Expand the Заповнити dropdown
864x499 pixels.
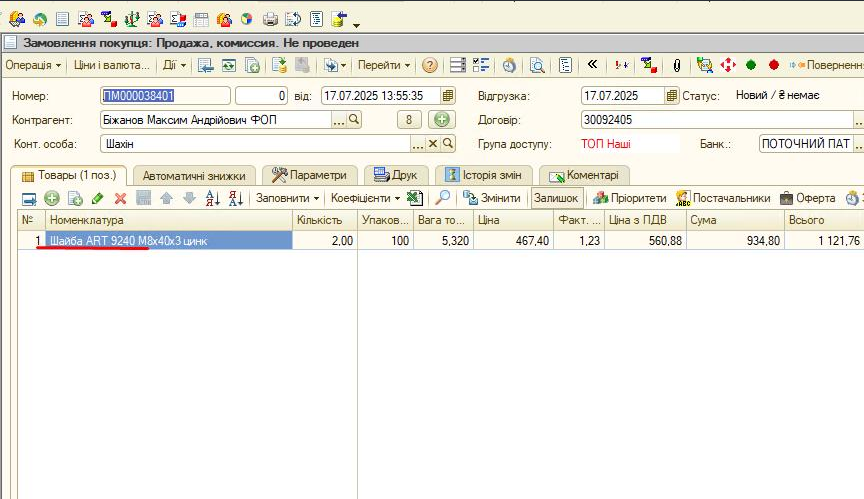[287, 198]
